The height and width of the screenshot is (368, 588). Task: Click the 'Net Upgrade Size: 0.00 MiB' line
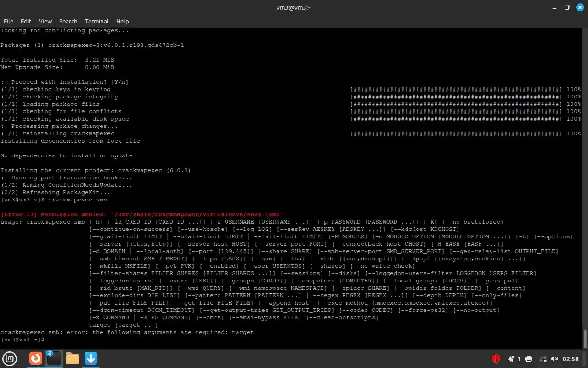click(x=57, y=67)
